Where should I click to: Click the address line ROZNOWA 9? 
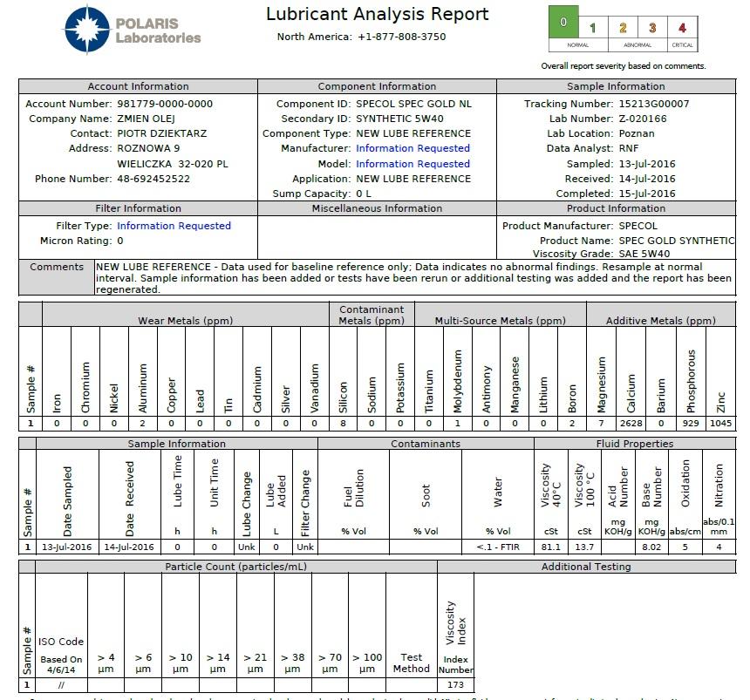click(x=148, y=148)
